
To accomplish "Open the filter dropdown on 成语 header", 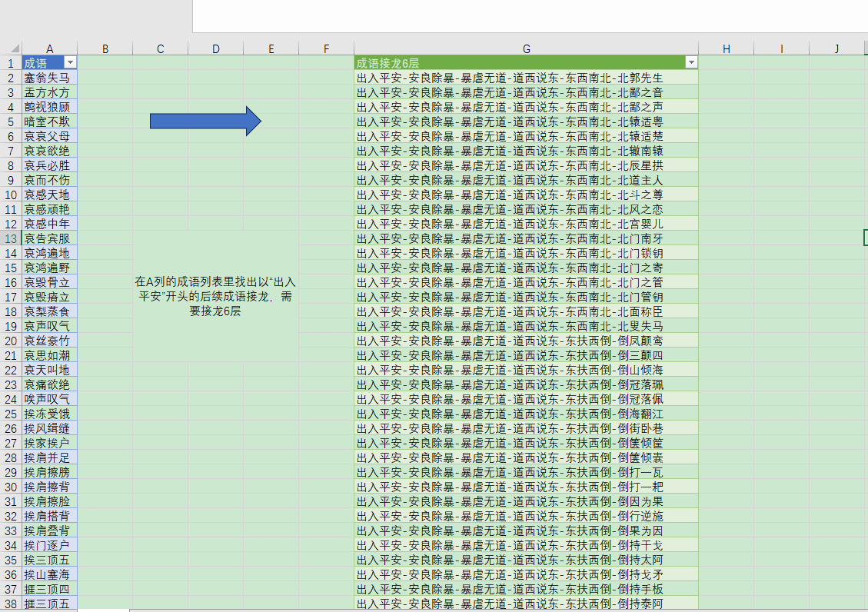I will (70, 62).
